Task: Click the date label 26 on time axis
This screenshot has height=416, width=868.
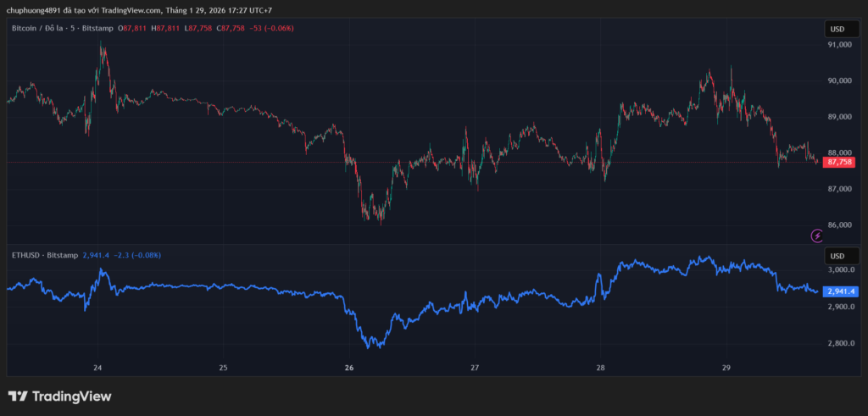Action: pos(349,368)
